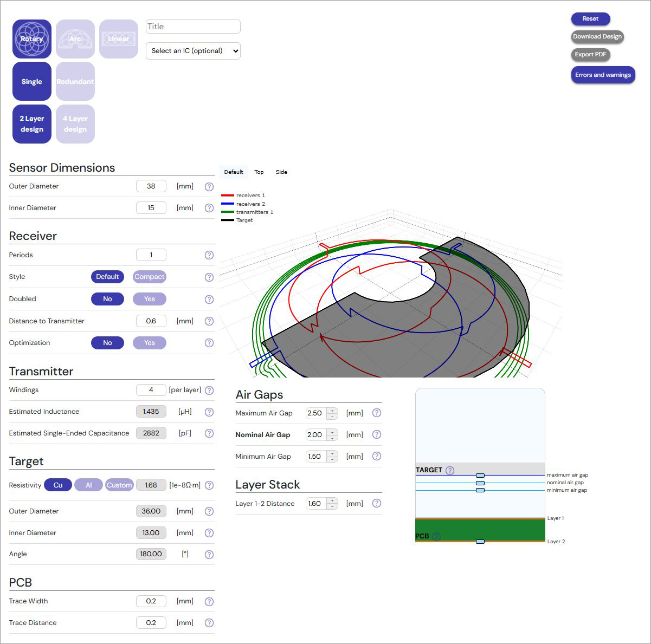This screenshot has width=651, height=644.
Task: Switch to the Top view tab
Action: [259, 172]
